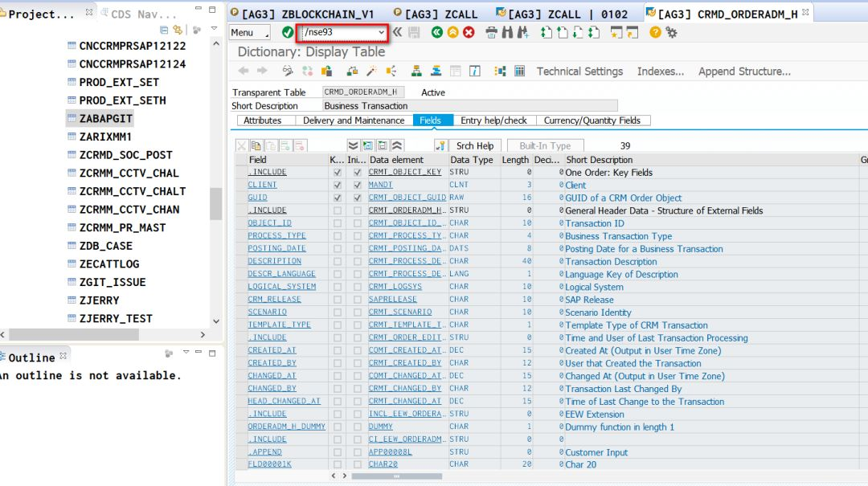Switch to Currency/Quantity Fields tab

pyautogui.click(x=592, y=120)
